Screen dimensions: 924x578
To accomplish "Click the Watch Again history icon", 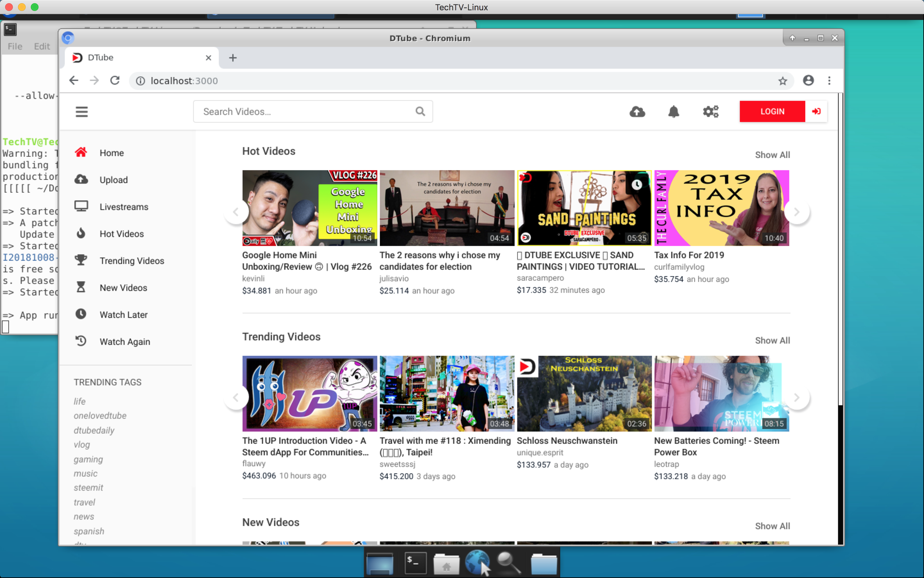I will [81, 341].
